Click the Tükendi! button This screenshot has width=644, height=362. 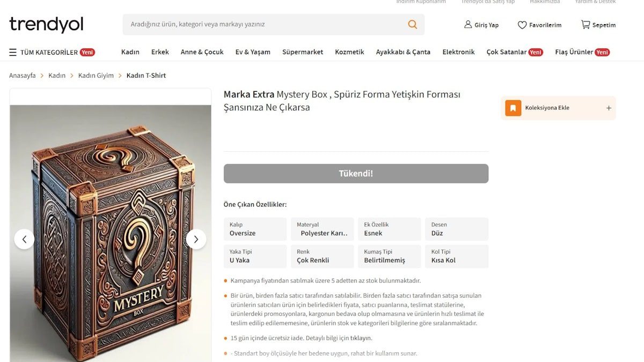pos(356,173)
